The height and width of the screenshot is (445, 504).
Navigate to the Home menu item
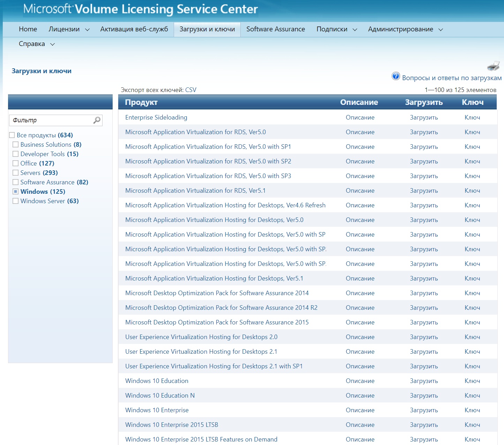[x=28, y=29]
